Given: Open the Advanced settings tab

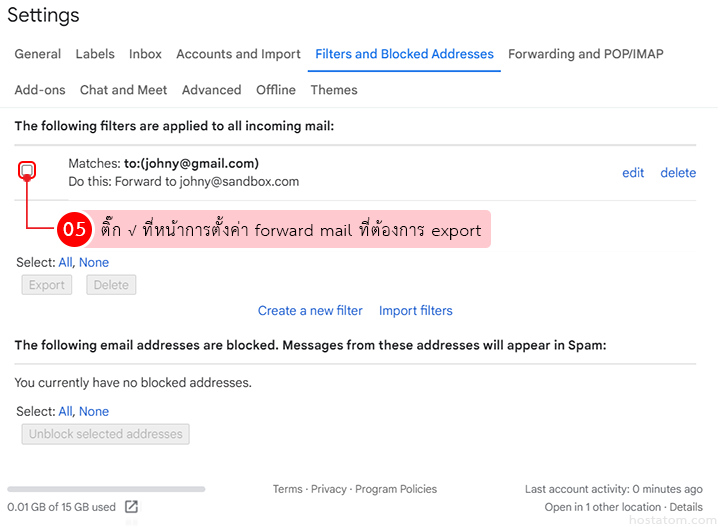Looking at the screenshot, I should pyautogui.click(x=211, y=90).
